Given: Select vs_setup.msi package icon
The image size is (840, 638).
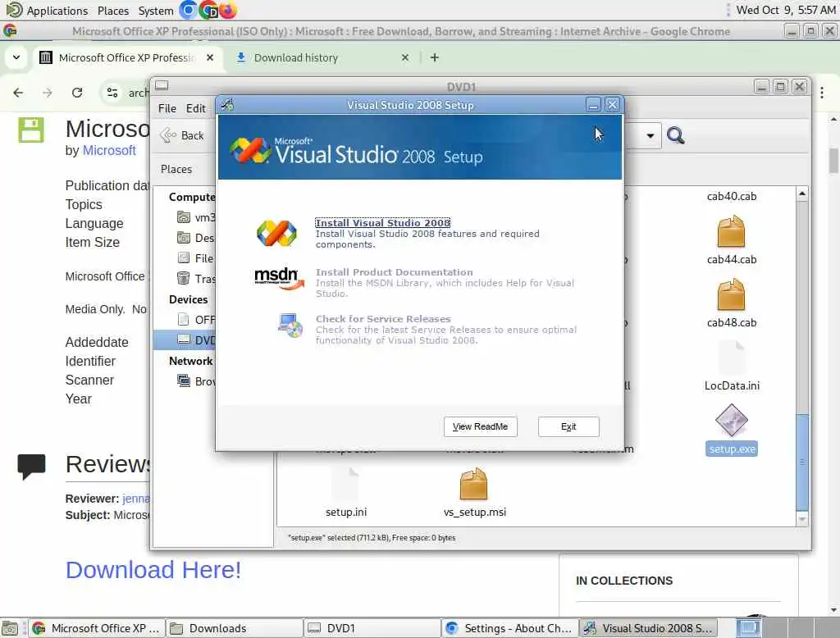Looking at the screenshot, I should pyautogui.click(x=473, y=484).
